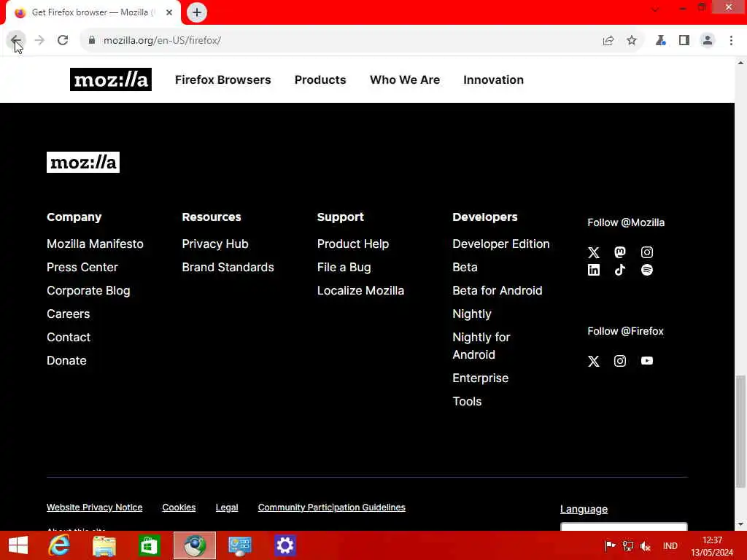
Task: Open the Legal link
Action: (x=227, y=507)
